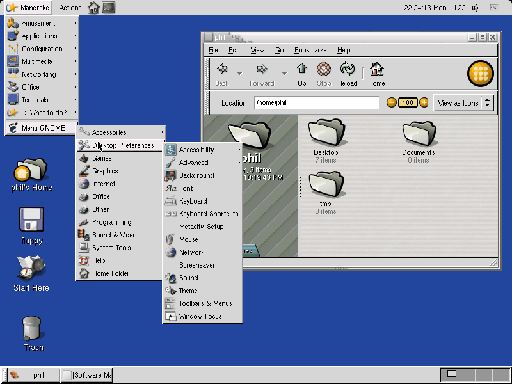Reload the folder view

348,69
